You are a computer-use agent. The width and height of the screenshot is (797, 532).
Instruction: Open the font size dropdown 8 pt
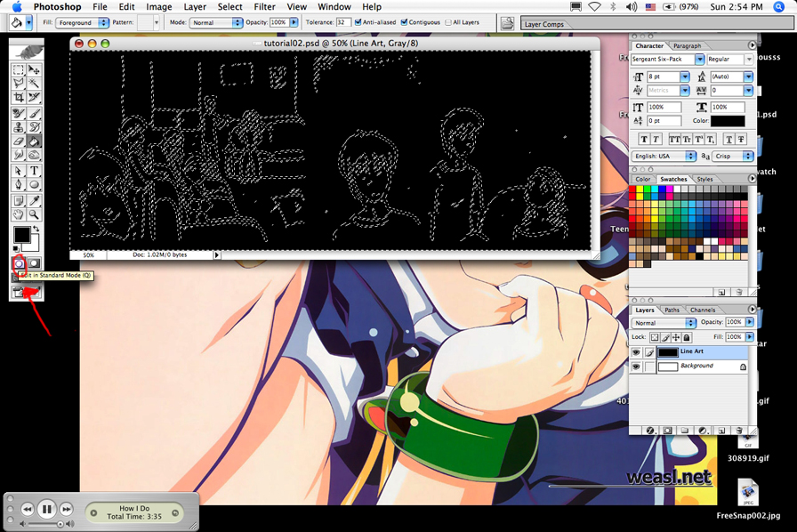coord(685,77)
